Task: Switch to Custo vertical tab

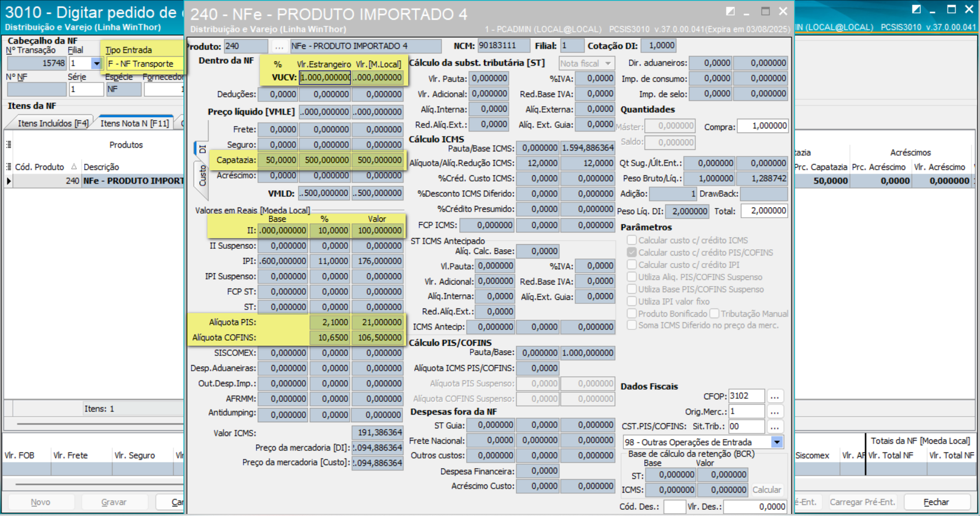Action: point(202,175)
